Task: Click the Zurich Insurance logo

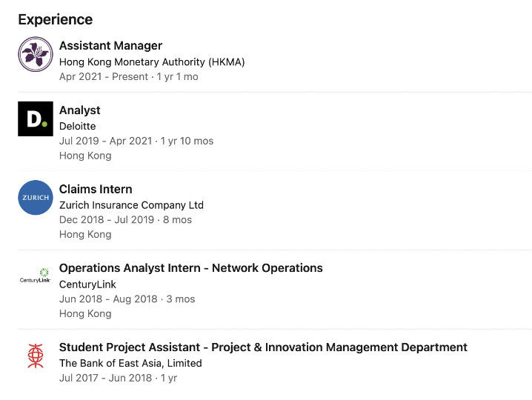Action: [x=36, y=198]
